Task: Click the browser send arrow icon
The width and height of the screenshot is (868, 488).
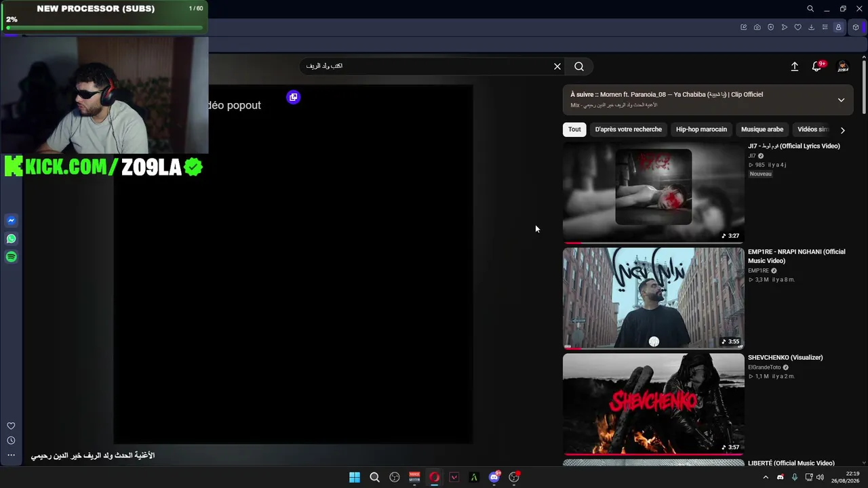Action: coord(784,27)
